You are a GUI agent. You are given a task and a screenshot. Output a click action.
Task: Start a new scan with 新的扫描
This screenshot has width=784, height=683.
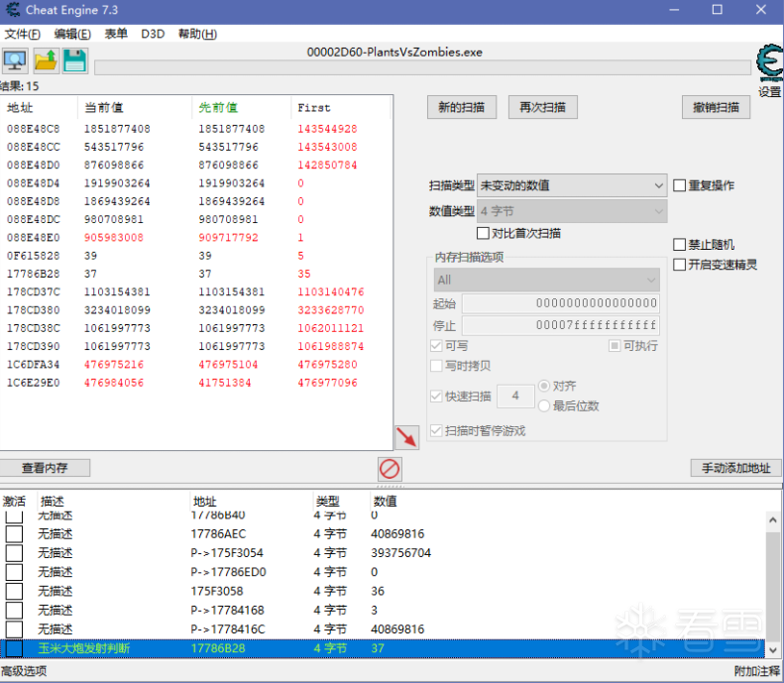(x=462, y=107)
